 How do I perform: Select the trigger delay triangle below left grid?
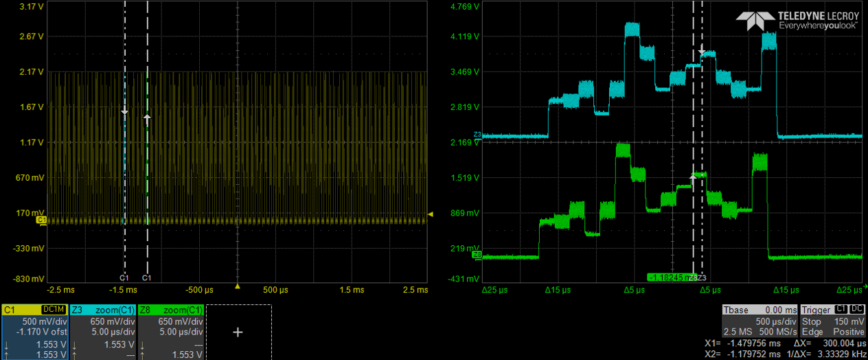pyautogui.click(x=238, y=286)
